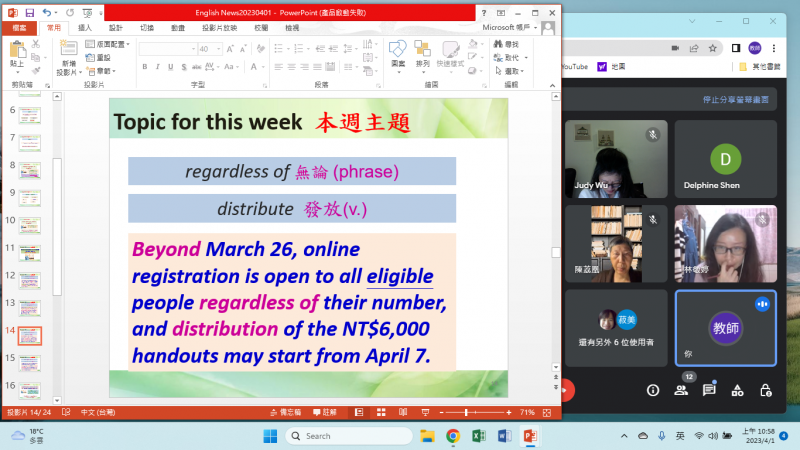Click Stop sharing screen link in Meet

[736, 99]
